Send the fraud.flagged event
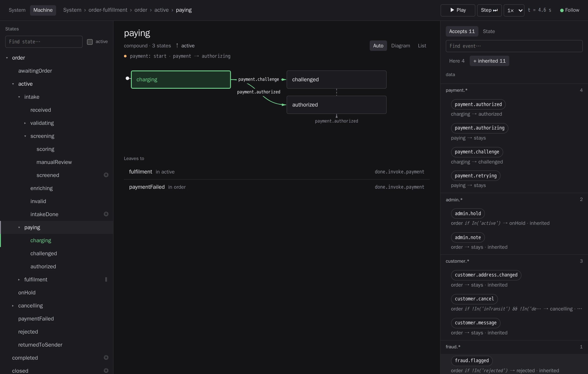 point(471,361)
